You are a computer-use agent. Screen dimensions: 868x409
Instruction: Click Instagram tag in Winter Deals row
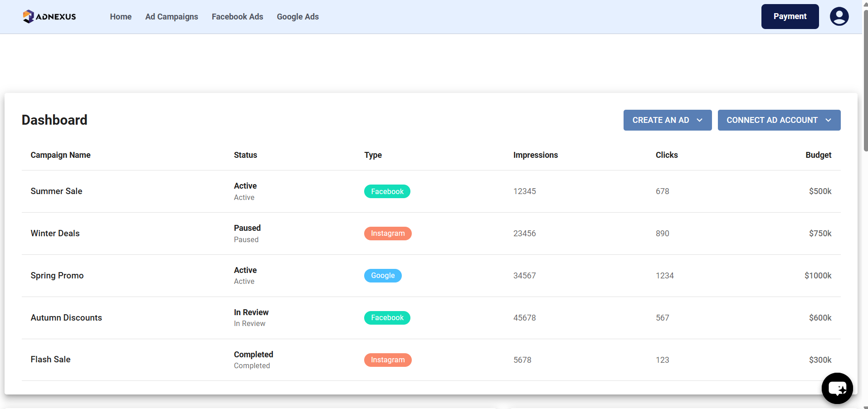[x=388, y=234]
